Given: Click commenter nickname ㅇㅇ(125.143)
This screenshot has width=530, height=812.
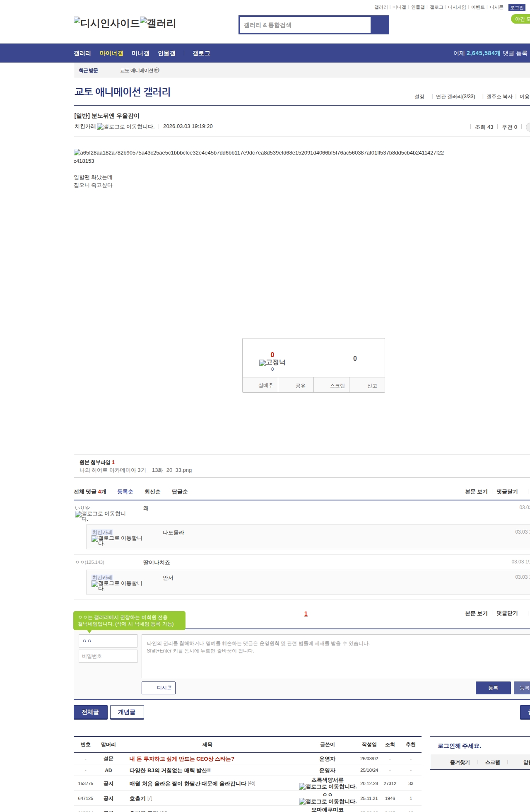Looking at the screenshot, I should point(90,562).
